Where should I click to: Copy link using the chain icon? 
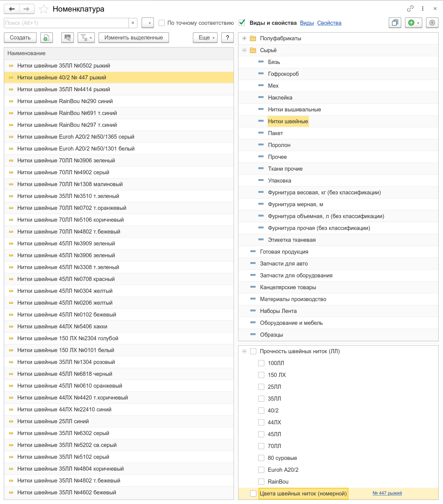410,9
